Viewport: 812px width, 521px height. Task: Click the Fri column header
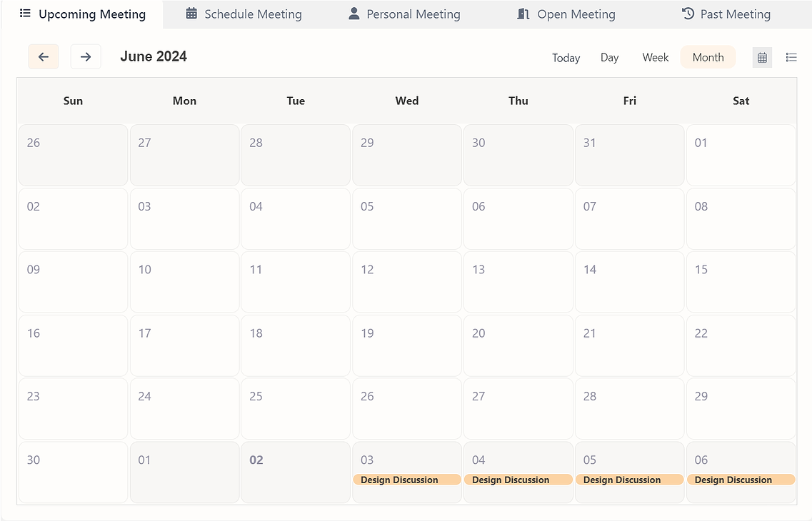(x=629, y=101)
